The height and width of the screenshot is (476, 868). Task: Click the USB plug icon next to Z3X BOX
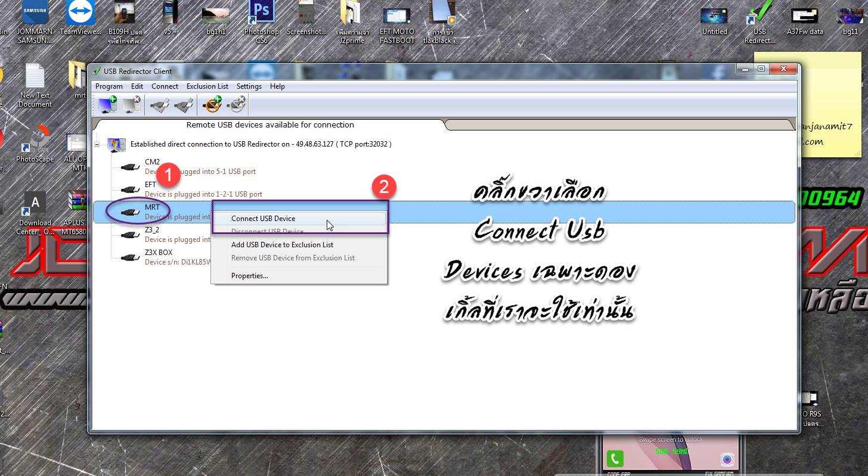point(131,257)
